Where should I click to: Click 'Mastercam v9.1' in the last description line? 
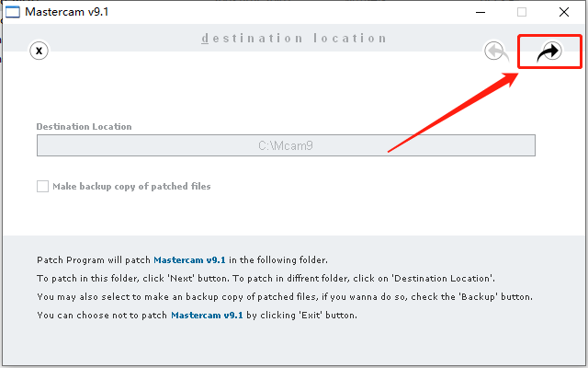207,315
